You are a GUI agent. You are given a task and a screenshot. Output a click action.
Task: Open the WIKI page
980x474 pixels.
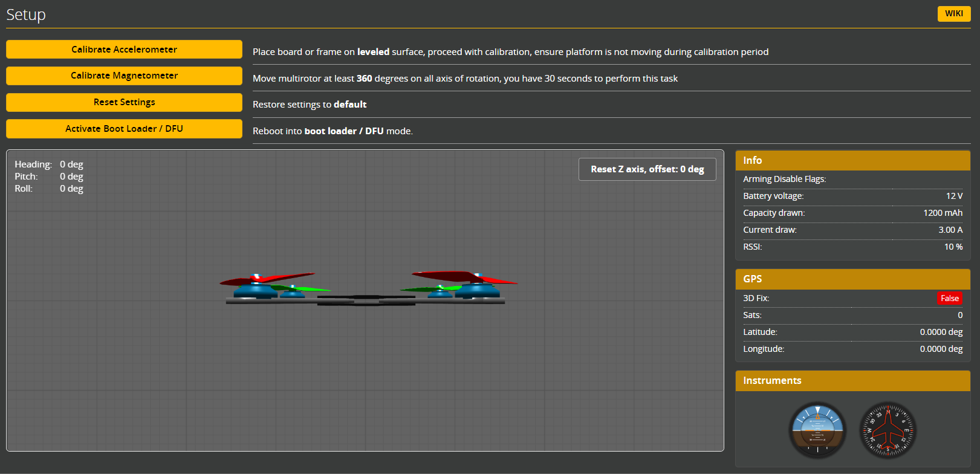point(953,13)
